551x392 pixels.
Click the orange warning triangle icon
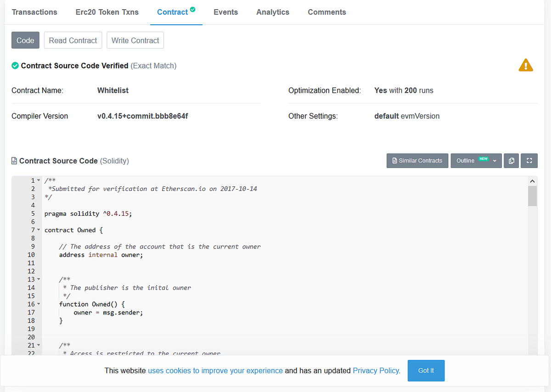526,65
